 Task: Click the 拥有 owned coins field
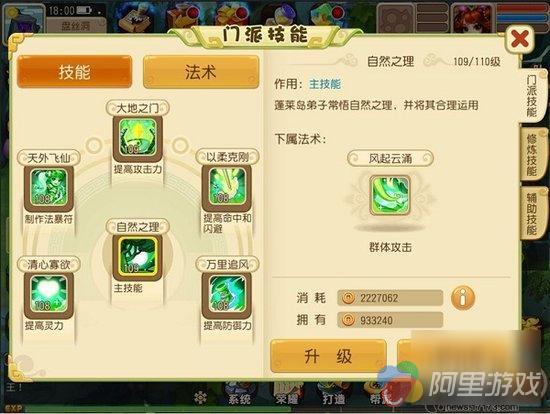[x=390, y=320]
